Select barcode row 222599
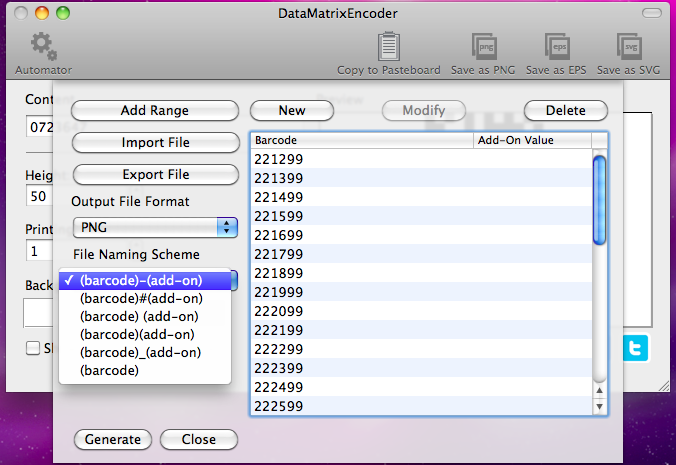This screenshot has width=676, height=465. point(422,406)
